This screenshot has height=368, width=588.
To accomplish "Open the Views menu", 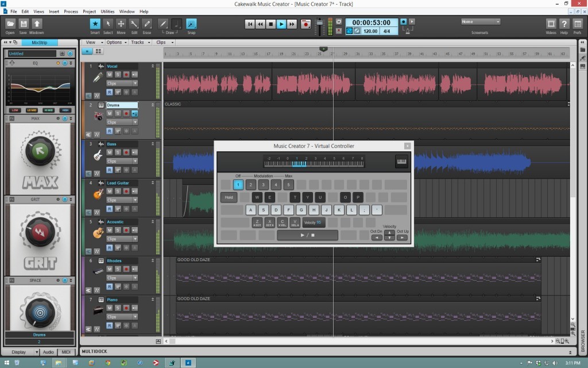I will (x=38, y=11).
